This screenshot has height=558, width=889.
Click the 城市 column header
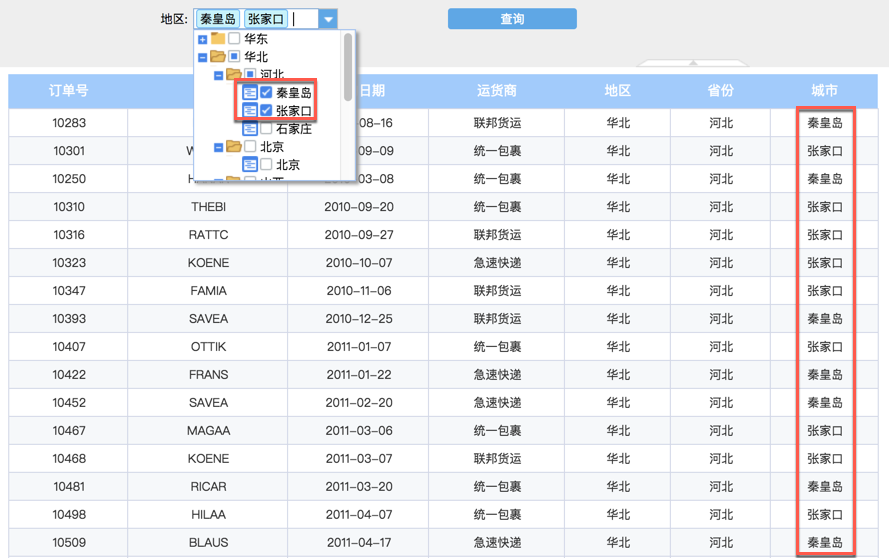(824, 91)
